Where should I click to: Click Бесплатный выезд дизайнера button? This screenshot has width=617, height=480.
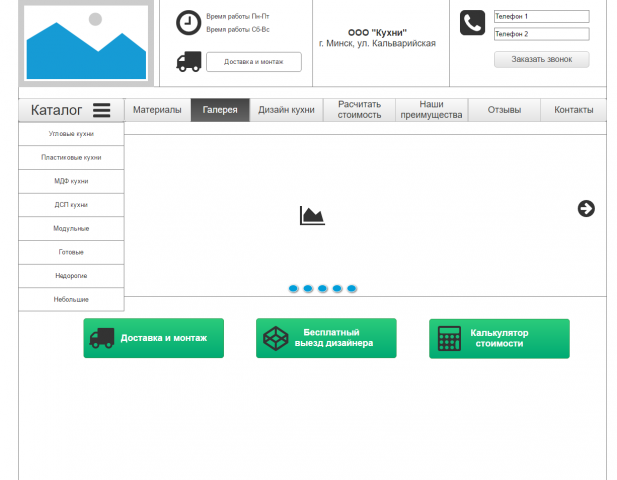tap(326, 338)
